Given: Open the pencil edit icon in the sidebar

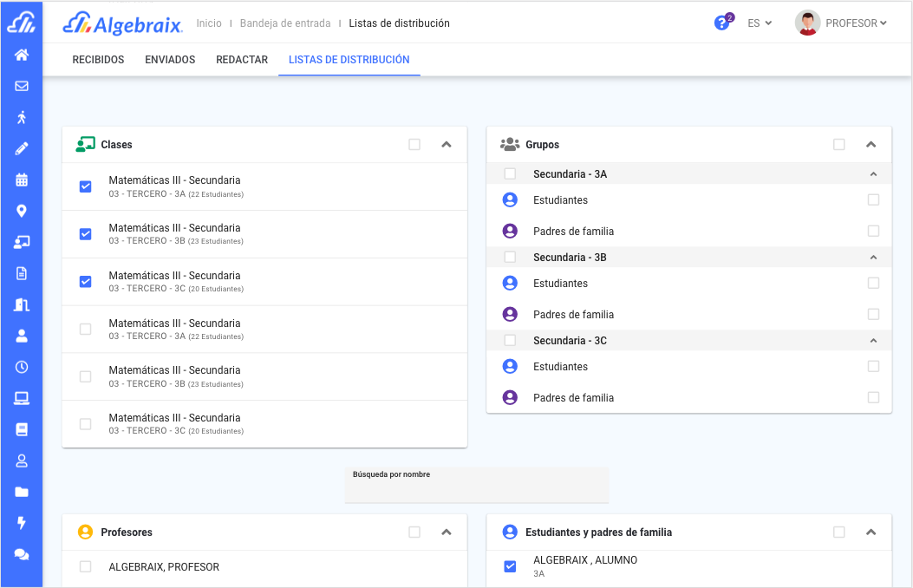Looking at the screenshot, I should pyautogui.click(x=22, y=148).
